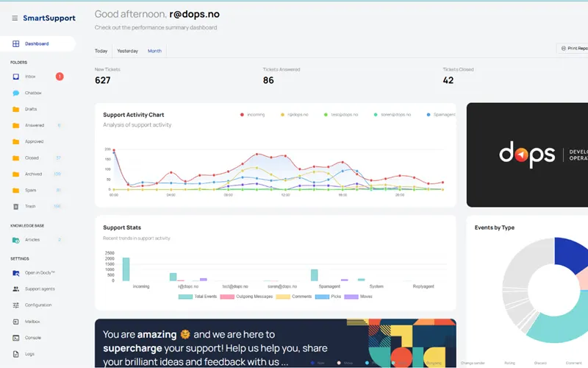588x368 pixels.
Task: Open Support agents settings link
Action: [x=40, y=289]
